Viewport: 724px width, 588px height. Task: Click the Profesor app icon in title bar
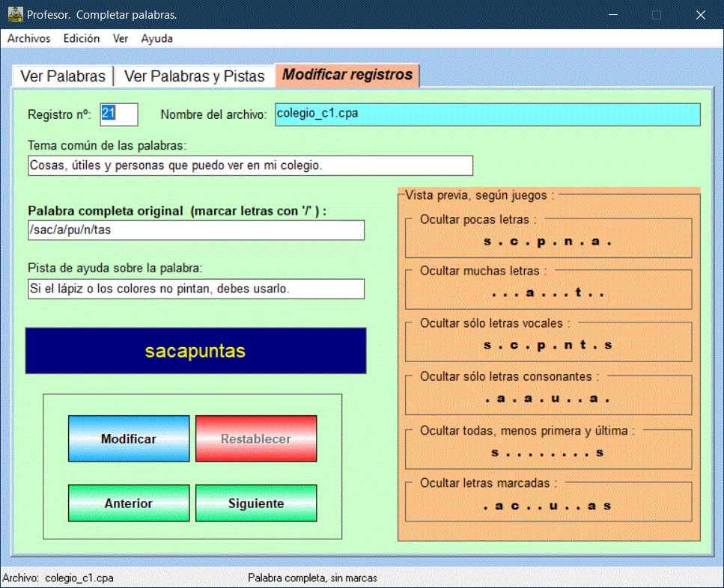[15, 14]
